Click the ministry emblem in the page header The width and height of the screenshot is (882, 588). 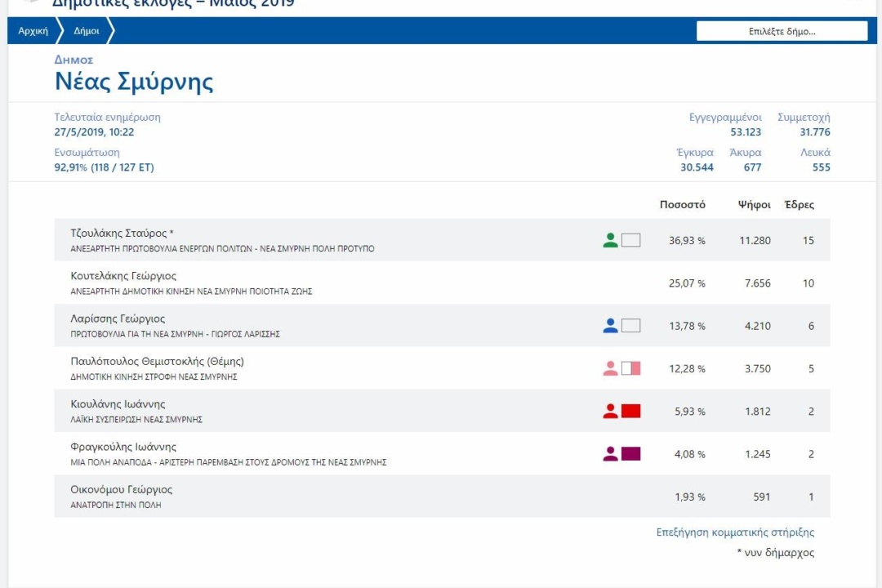[x=33, y=4]
